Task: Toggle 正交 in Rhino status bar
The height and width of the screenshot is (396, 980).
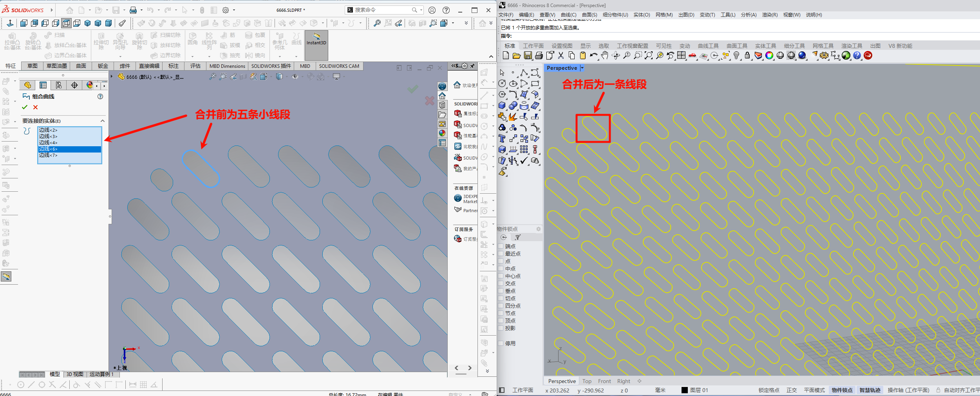Action: tap(792, 390)
